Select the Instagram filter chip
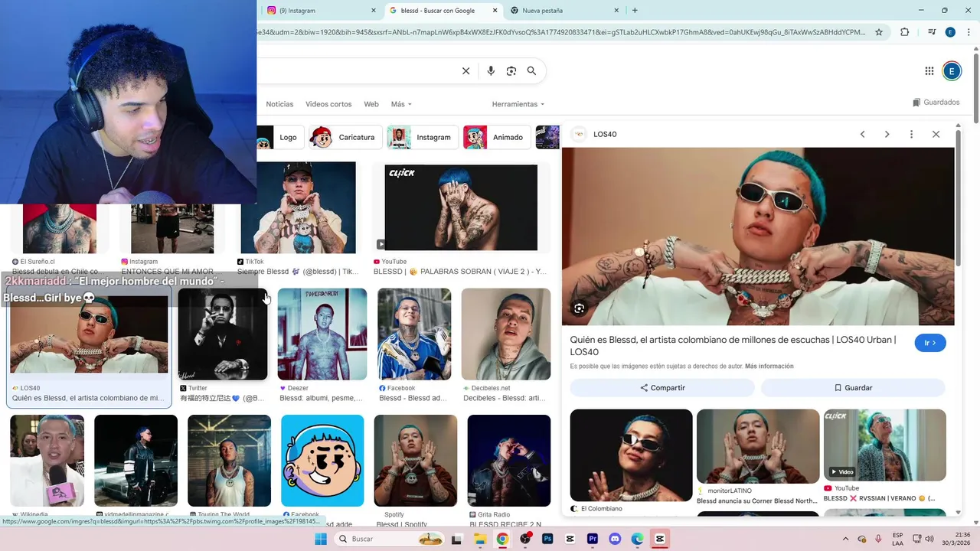This screenshot has width=980, height=551. click(422, 137)
